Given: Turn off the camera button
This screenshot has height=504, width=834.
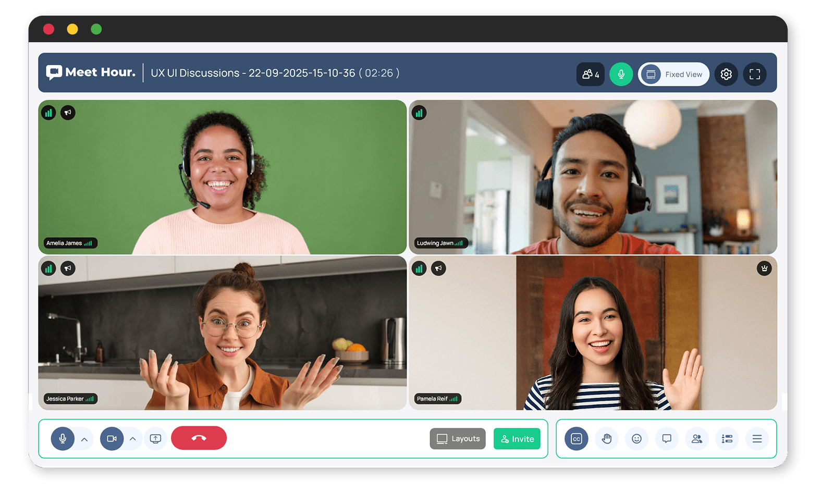Looking at the screenshot, I should point(112,439).
